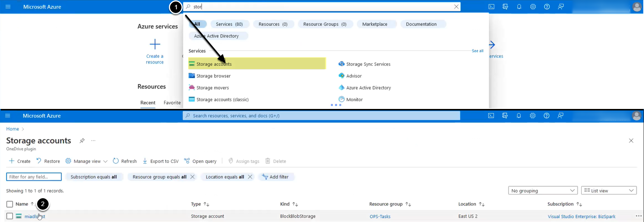The image size is (644, 222).
Task: Sort by Type column
Action: (200, 204)
